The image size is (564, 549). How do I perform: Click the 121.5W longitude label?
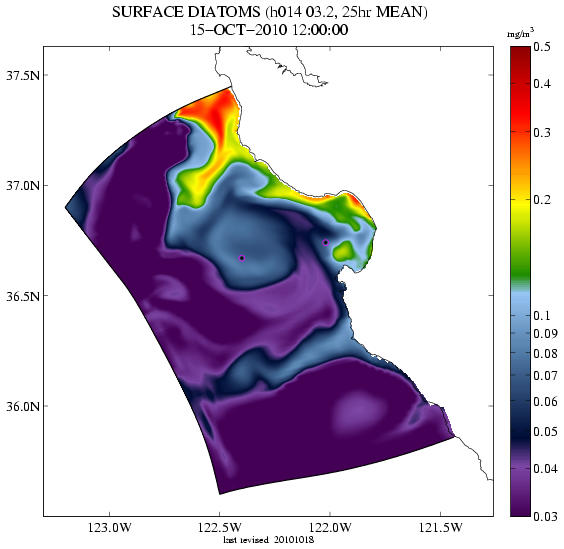point(440,528)
